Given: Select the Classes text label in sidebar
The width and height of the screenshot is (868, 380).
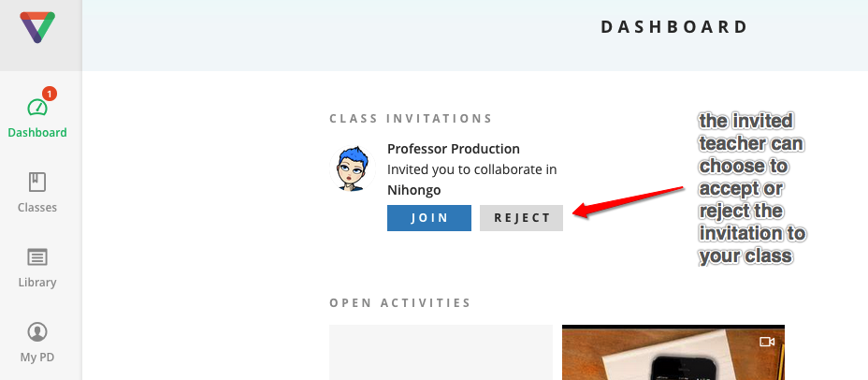Looking at the screenshot, I should pyautogui.click(x=37, y=208).
